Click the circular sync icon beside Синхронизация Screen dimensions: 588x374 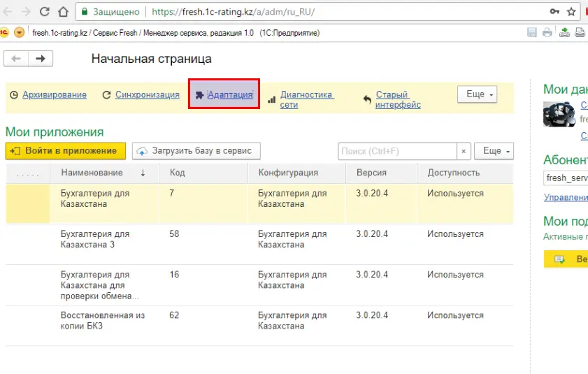pyautogui.click(x=106, y=95)
